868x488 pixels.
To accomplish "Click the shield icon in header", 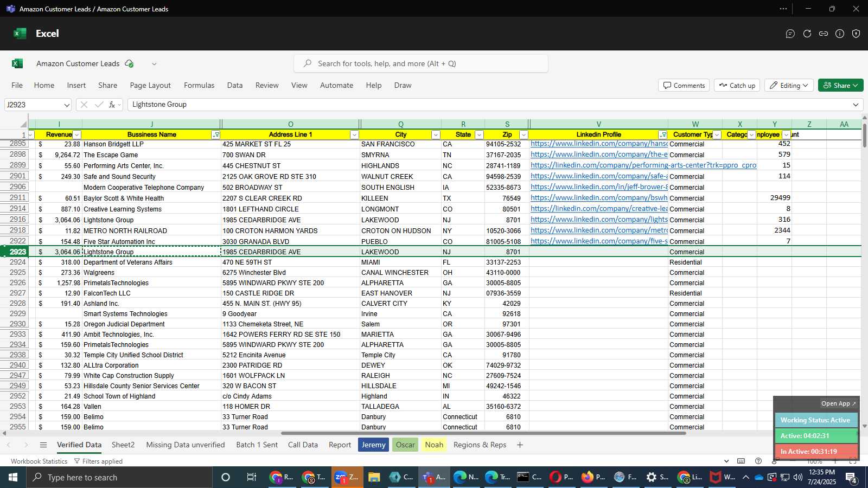I will [x=856, y=34].
